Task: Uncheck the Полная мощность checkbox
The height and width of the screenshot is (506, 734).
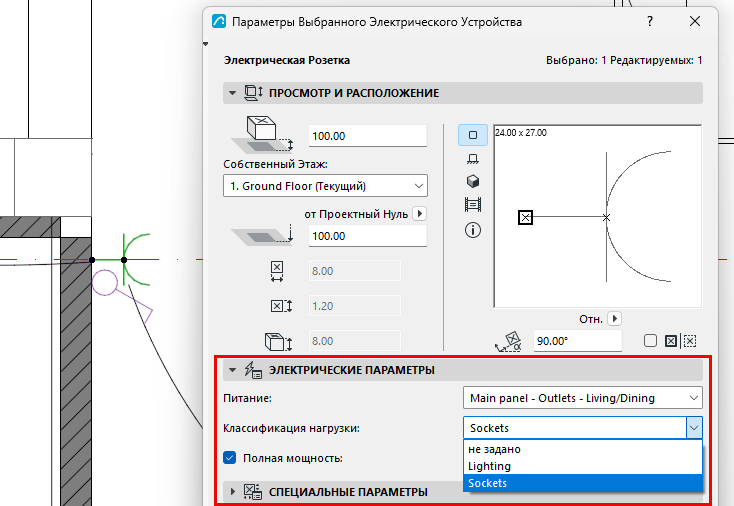Action: tap(229, 458)
